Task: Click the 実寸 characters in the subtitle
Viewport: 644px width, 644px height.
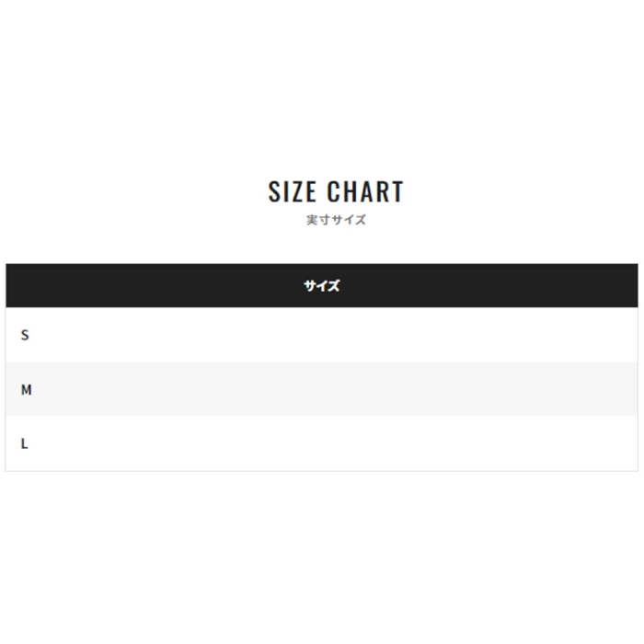Action: click(x=318, y=220)
